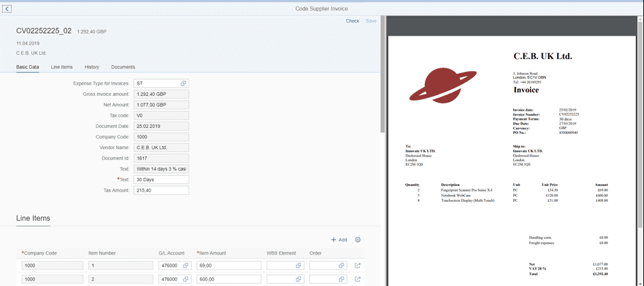
Task: Select the 'Within 14 days' text field
Action: pos(161,168)
